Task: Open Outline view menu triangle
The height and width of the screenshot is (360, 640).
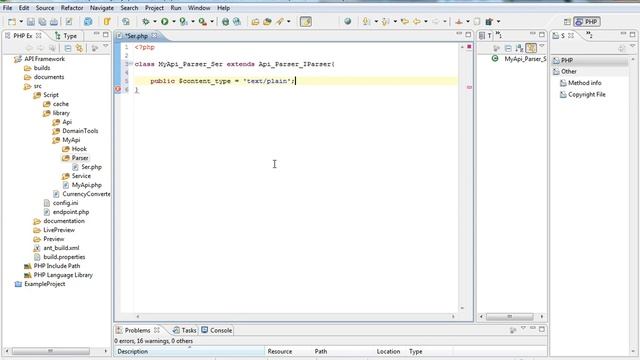Action: (542, 47)
